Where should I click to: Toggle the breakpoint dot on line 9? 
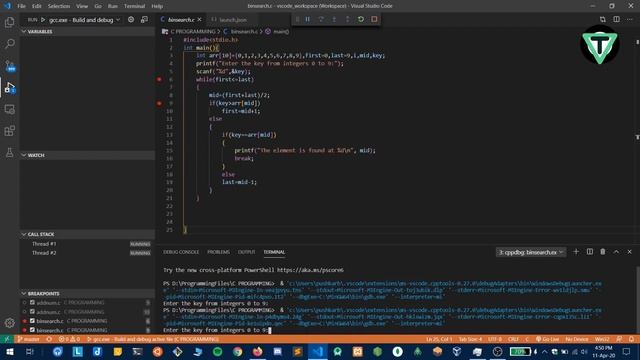[159, 103]
